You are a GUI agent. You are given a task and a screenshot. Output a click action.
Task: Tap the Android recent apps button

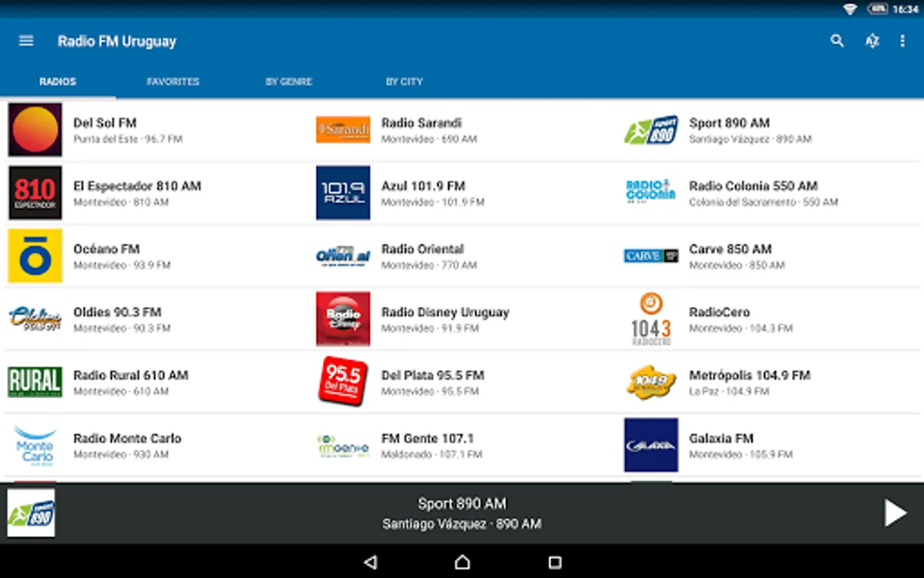tap(555, 563)
